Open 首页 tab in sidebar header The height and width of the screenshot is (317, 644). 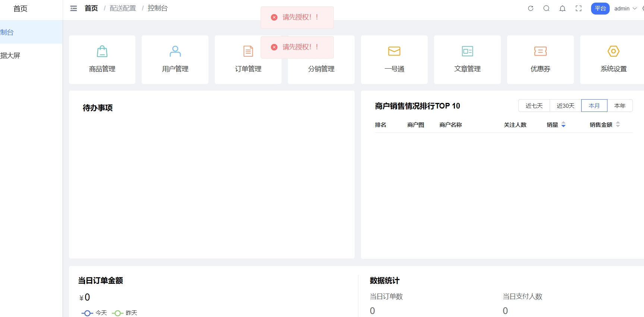[21, 9]
